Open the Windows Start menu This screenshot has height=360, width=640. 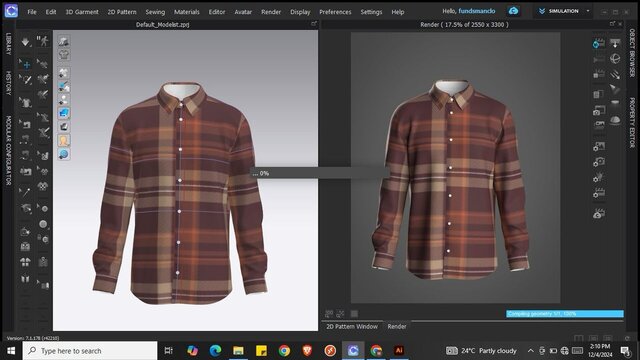[x=11, y=351]
